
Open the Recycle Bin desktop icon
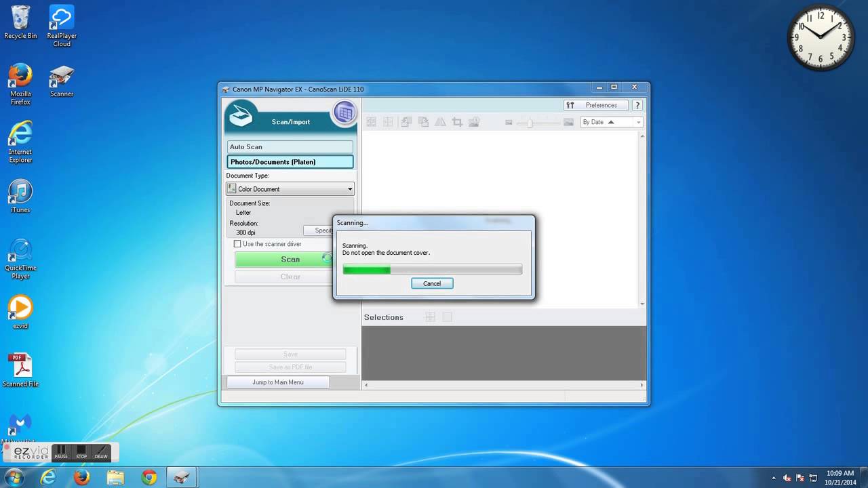[x=20, y=22]
